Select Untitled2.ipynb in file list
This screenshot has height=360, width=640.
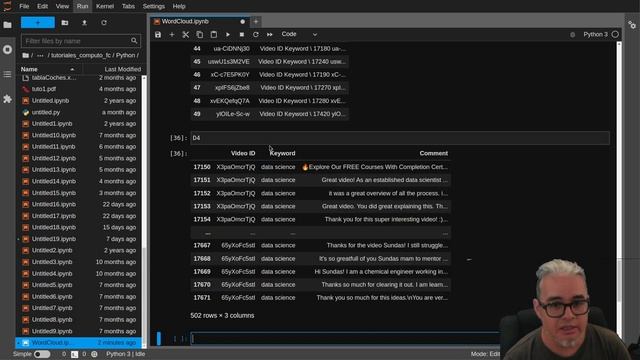click(79, 250)
